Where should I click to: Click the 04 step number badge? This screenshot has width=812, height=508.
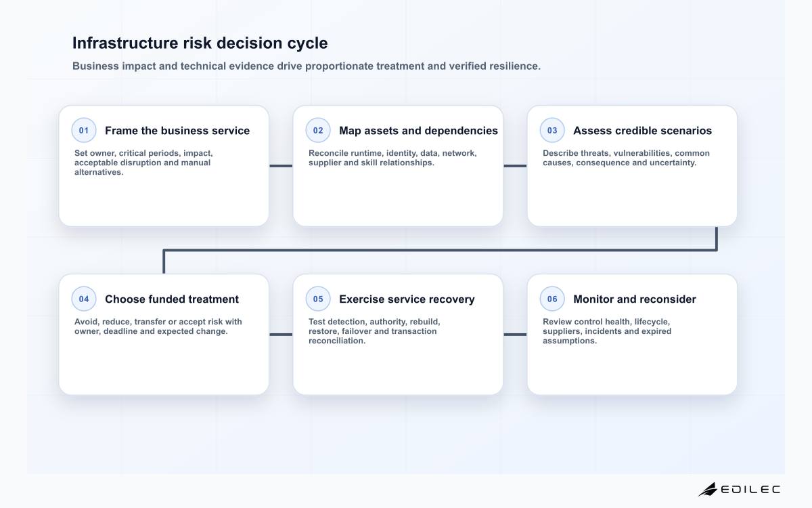(x=84, y=299)
